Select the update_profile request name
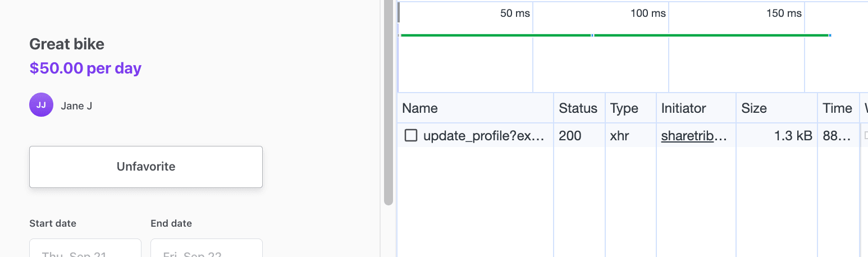 tap(483, 135)
